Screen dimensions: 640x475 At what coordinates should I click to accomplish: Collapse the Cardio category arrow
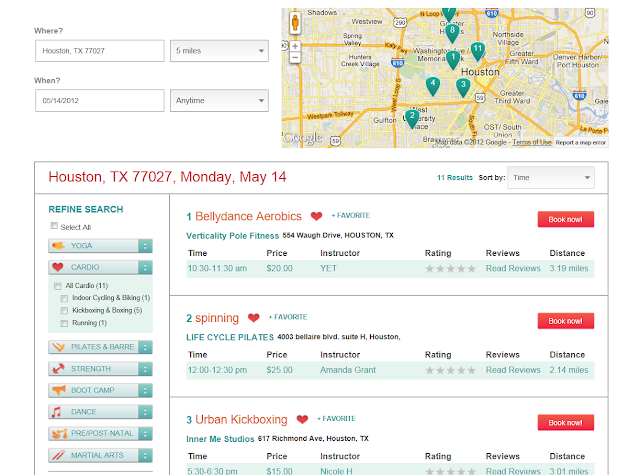click(145, 267)
